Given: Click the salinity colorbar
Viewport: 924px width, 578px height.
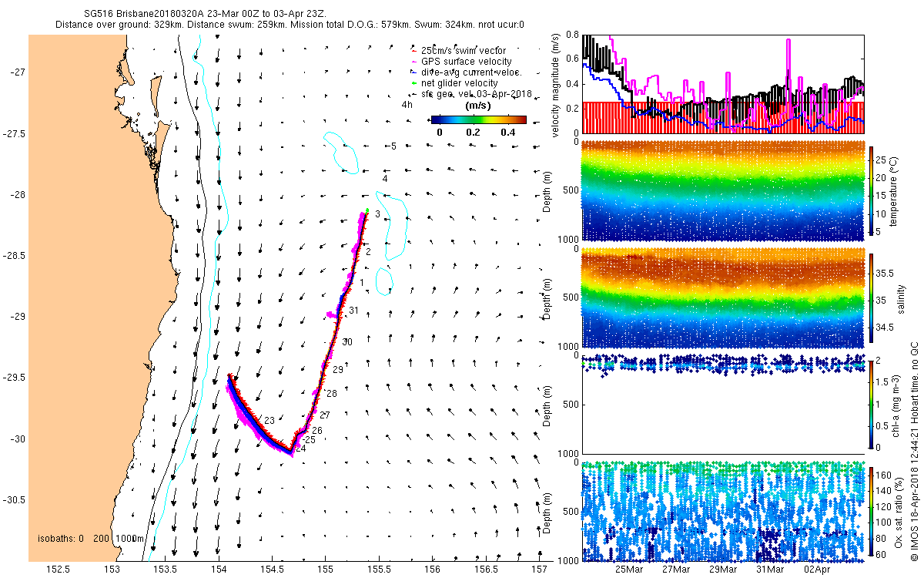Looking at the screenshot, I should (872, 298).
